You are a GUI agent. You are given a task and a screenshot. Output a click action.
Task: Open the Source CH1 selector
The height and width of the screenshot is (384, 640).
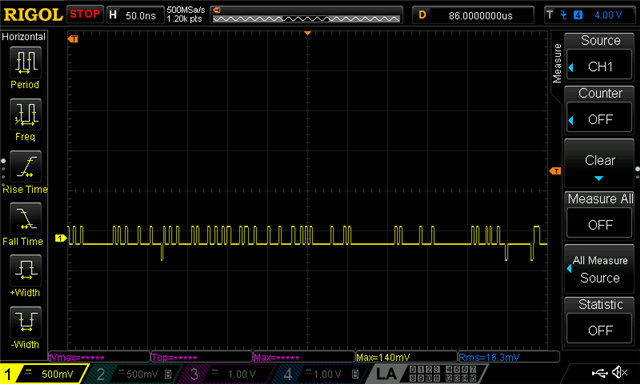(599, 67)
